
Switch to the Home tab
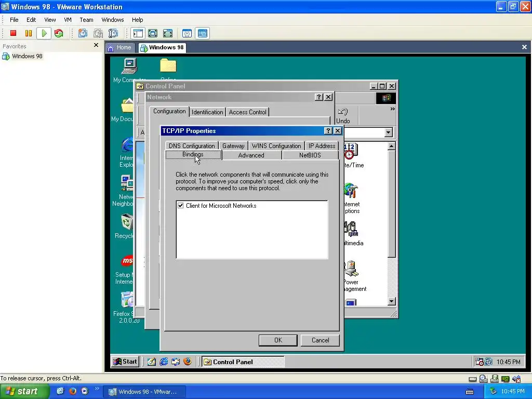coord(120,47)
